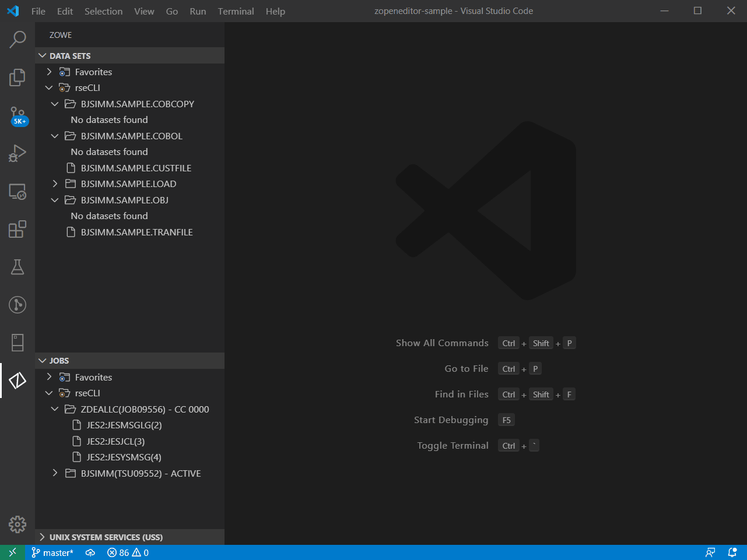
Task: Open the Extensions view
Action: pyautogui.click(x=17, y=229)
